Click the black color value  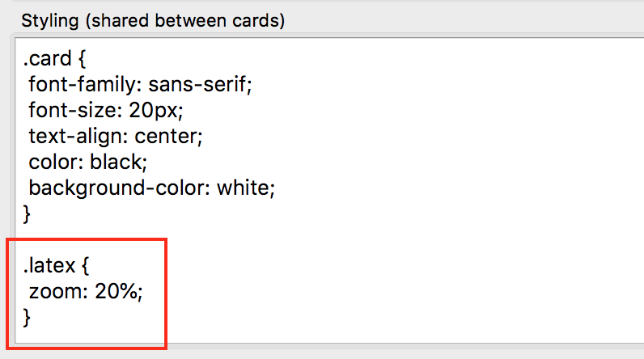pos(116,163)
